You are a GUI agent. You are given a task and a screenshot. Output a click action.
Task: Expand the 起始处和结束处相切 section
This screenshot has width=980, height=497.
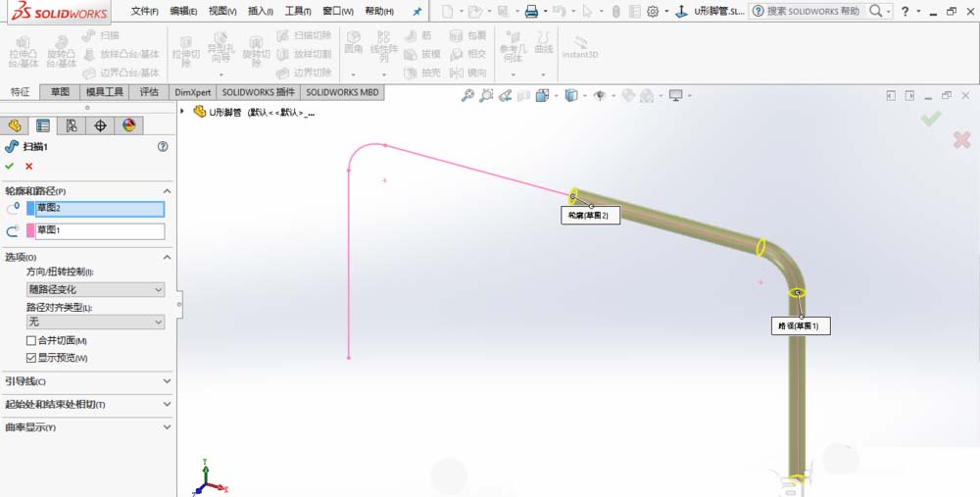[x=167, y=405]
